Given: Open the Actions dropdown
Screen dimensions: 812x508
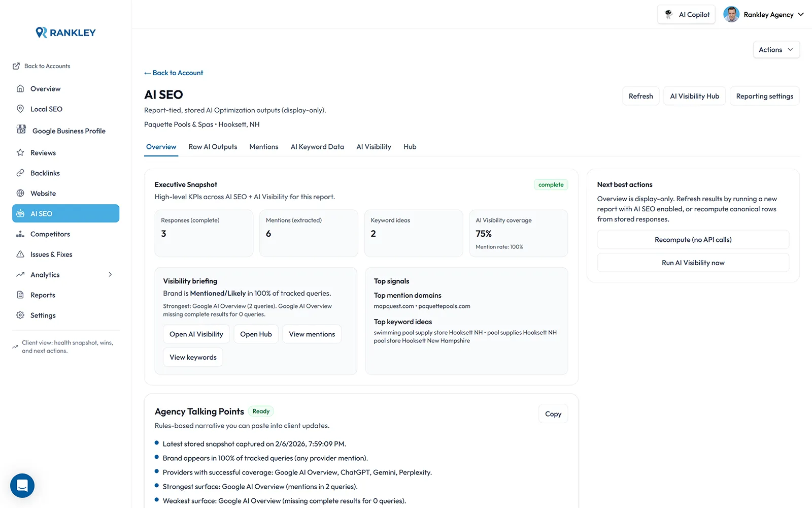Looking at the screenshot, I should (x=776, y=49).
